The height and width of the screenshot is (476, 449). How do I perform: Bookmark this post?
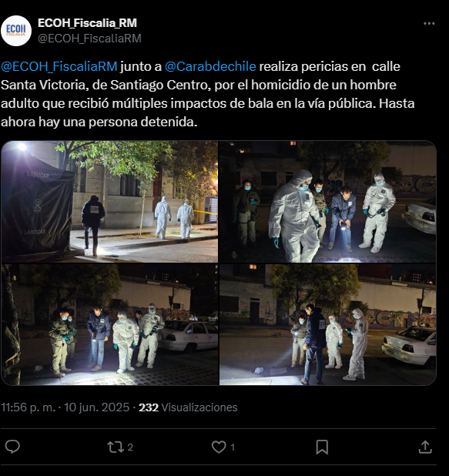[x=322, y=447]
